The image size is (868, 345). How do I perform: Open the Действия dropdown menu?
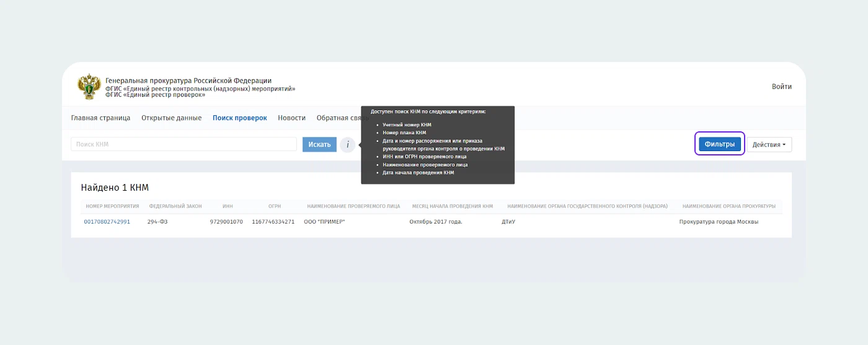tap(769, 145)
